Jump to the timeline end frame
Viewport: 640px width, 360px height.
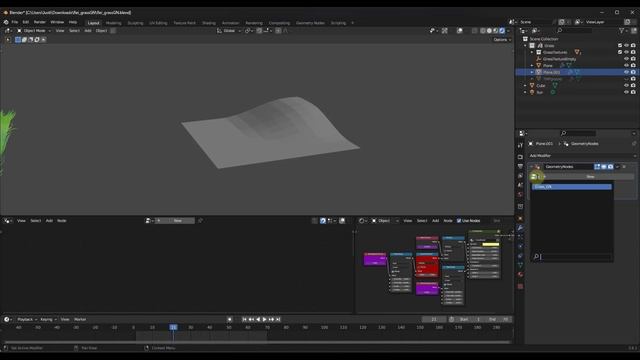click(x=278, y=320)
